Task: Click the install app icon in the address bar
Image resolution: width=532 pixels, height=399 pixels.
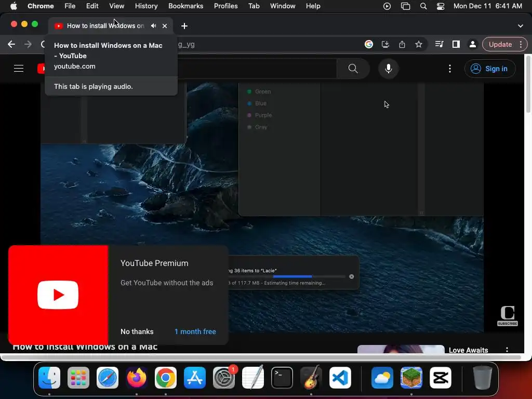Action: [x=385, y=44]
